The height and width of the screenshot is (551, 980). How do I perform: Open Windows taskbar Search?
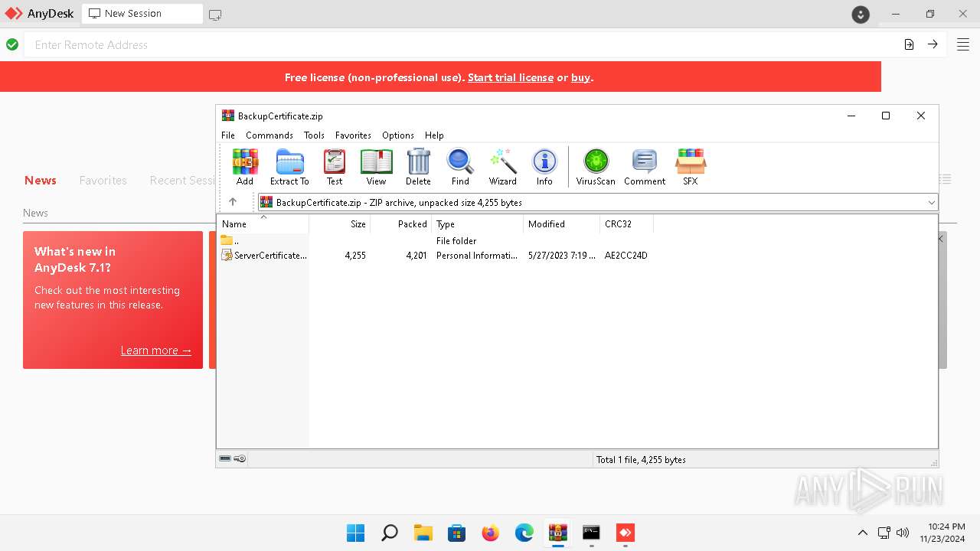point(390,533)
